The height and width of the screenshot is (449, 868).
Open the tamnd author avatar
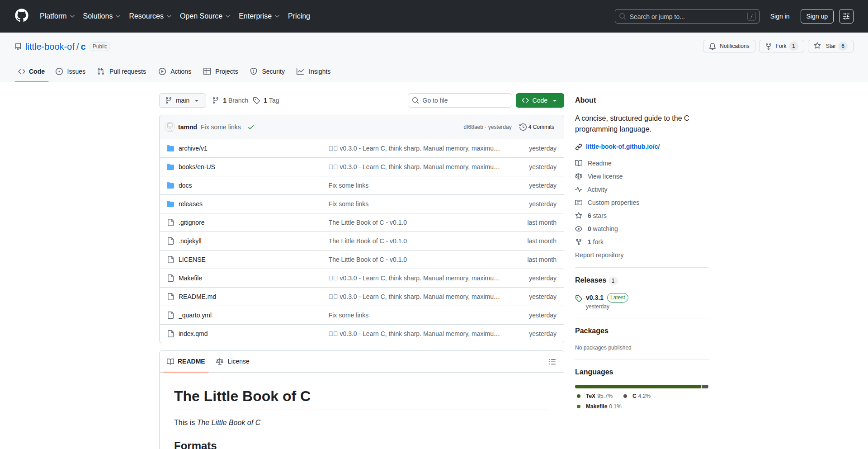[x=170, y=127]
